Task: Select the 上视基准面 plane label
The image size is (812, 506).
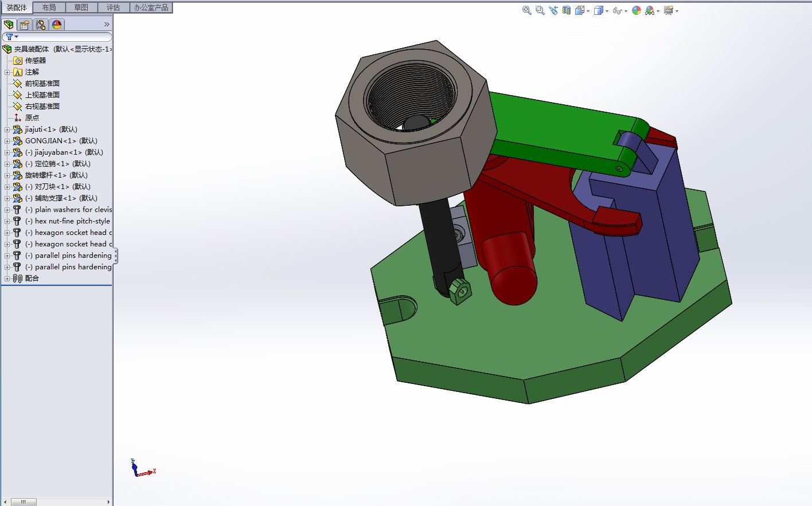Action: (42, 95)
